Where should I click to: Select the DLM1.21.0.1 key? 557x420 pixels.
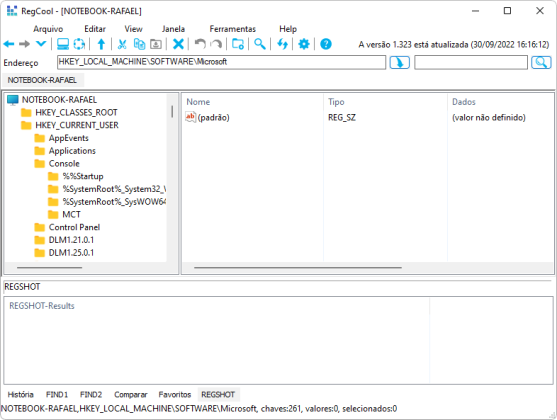coord(71,240)
